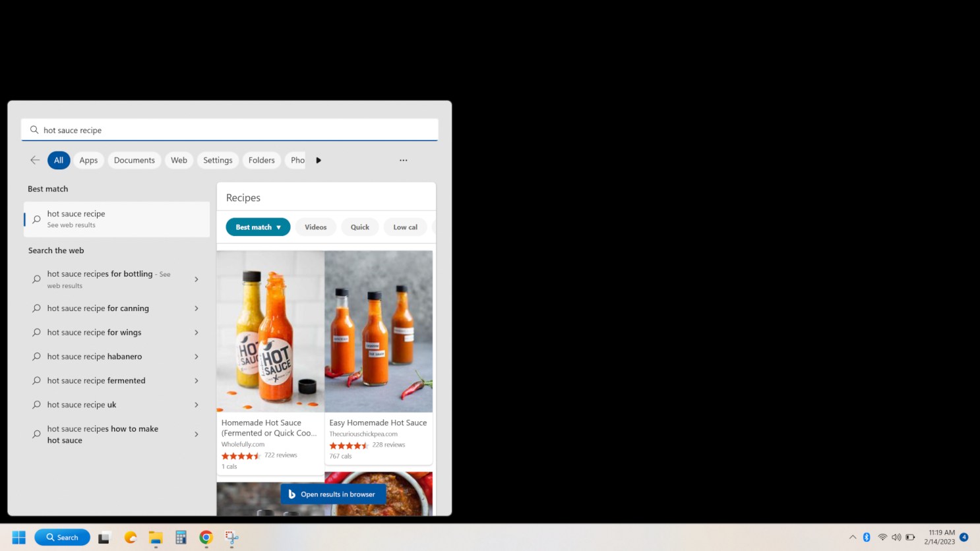Click the Wi-Fi icon in the system tray
980x551 pixels.
tap(883, 537)
